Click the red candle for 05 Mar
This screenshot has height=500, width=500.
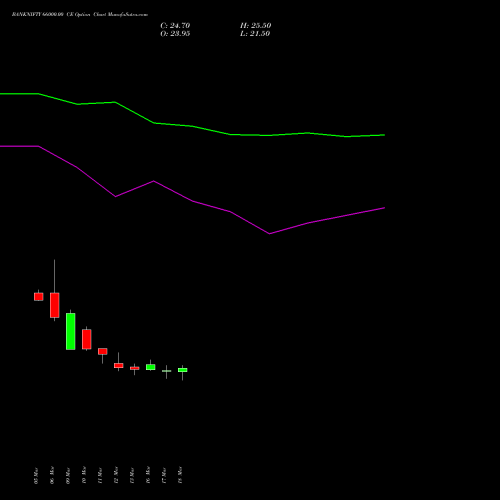39,297
